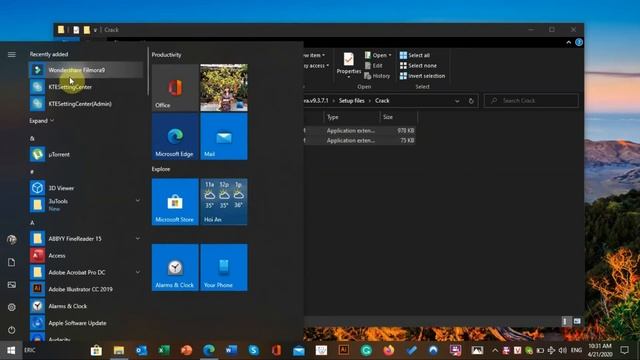Click the Power icon in Start rail

(12, 329)
